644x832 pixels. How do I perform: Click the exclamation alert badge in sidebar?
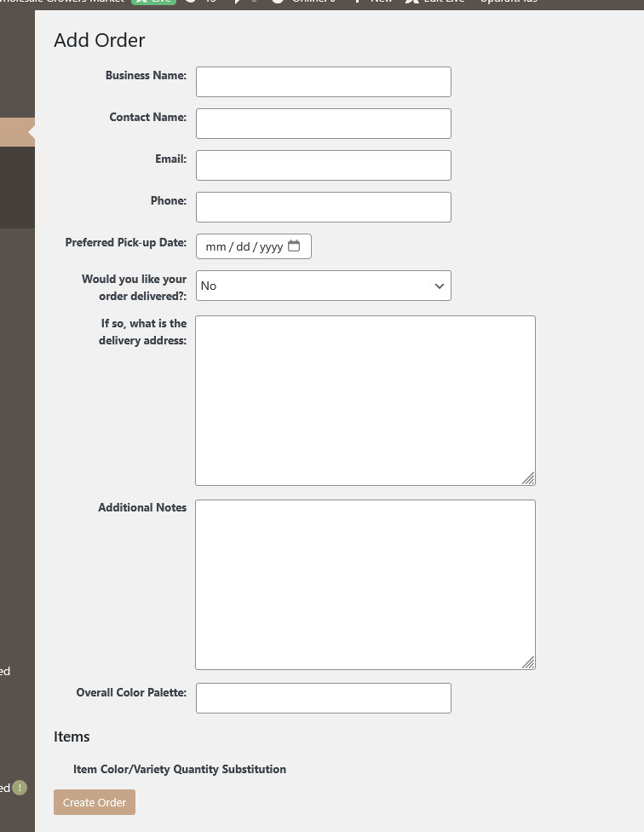click(x=20, y=788)
